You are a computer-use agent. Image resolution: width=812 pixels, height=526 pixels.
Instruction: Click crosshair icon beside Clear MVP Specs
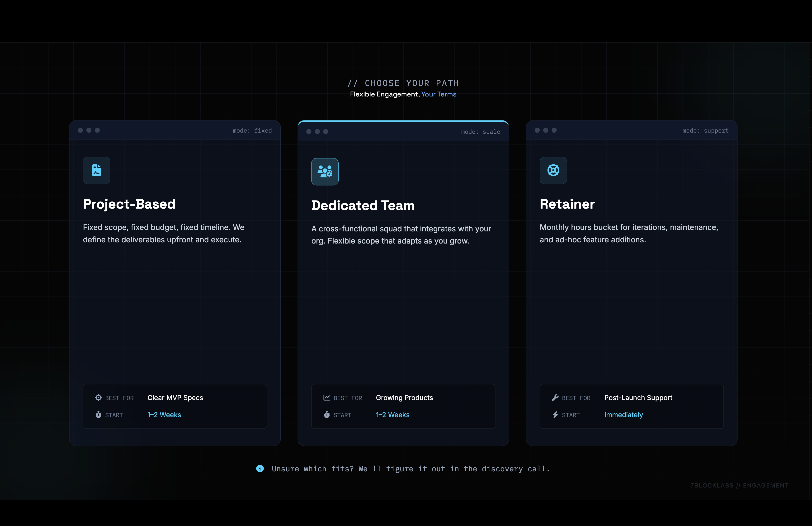pyautogui.click(x=98, y=397)
